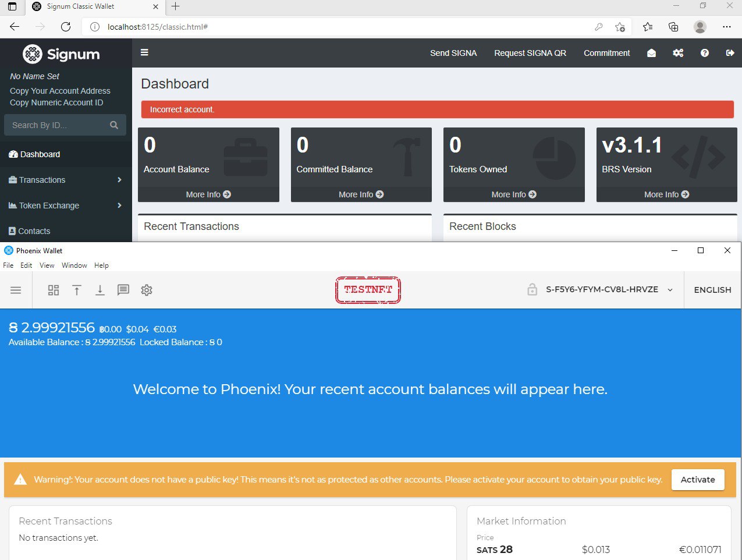Click Request SIGNA QR
Screen dimensions: 742x560
click(x=530, y=53)
